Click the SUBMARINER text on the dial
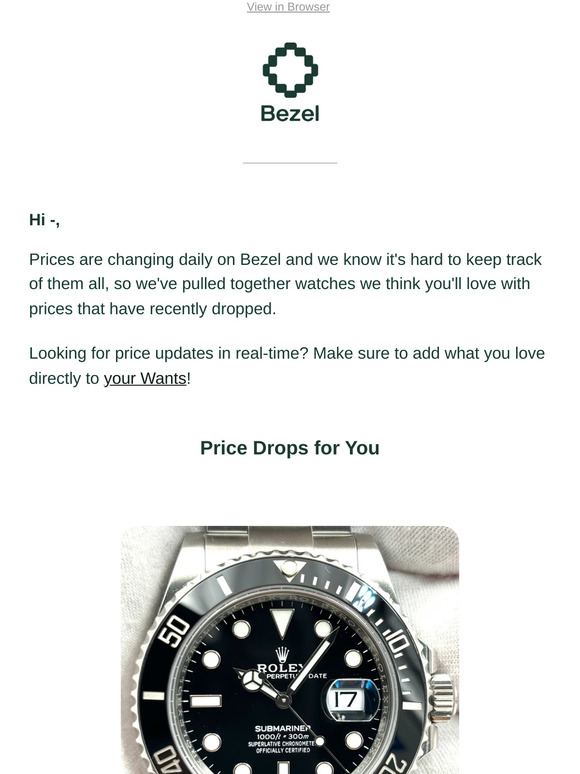The width and height of the screenshot is (580, 774). pyautogui.click(x=282, y=728)
